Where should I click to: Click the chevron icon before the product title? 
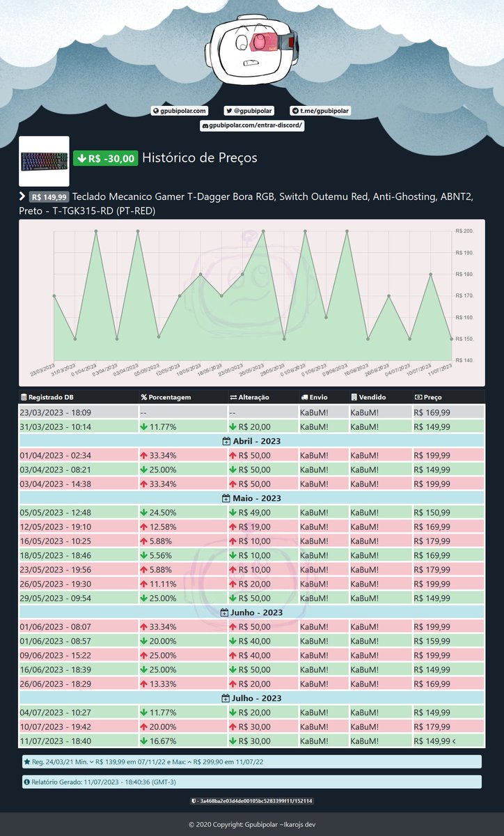(x=22, y=197)
